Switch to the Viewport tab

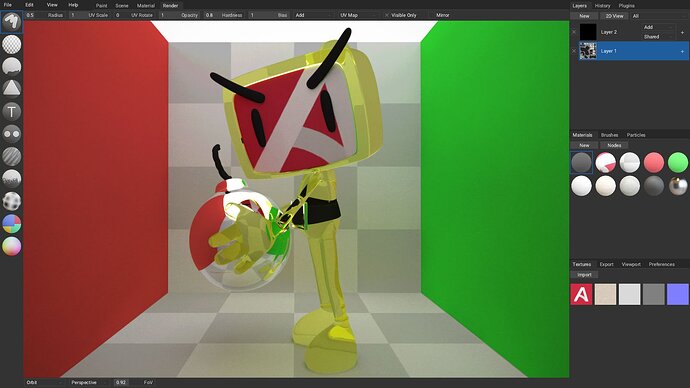(x=631, y=264)
